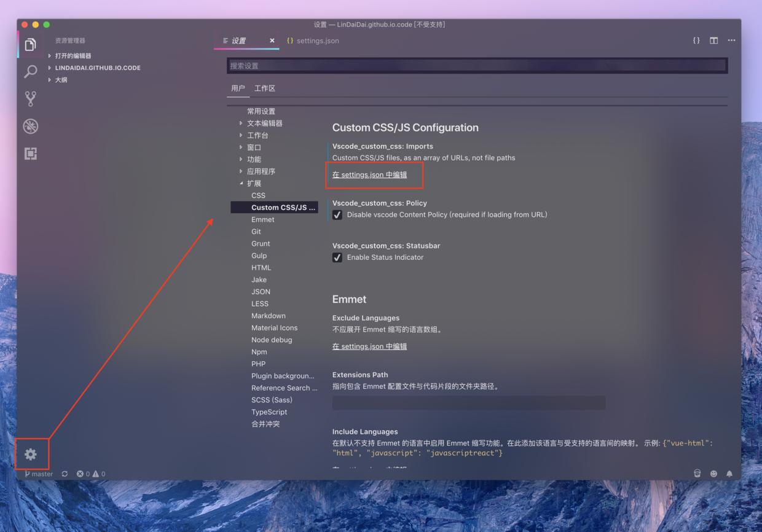Send feedback via smiley icon
This screenshot has width=762, height=532.
(713, 474)
